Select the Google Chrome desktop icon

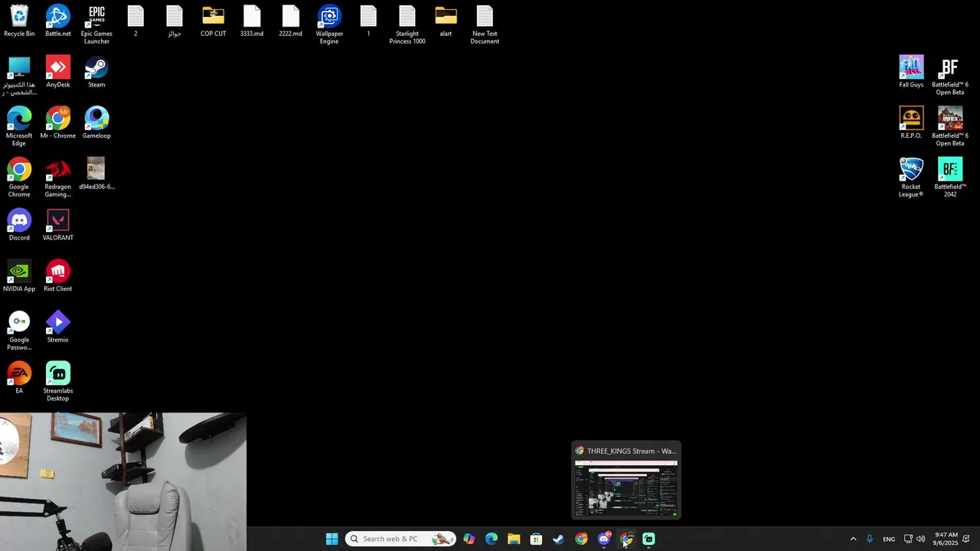coord(19,178)
